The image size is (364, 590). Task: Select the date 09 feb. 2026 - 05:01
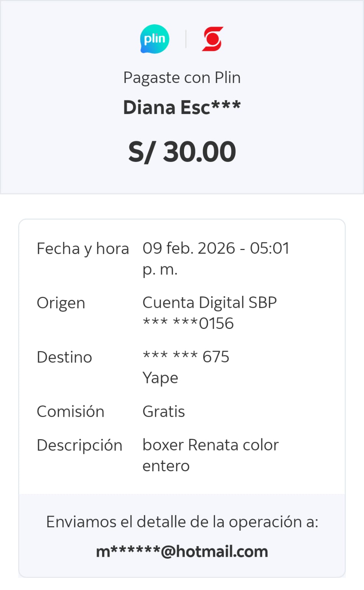[216, 249]
